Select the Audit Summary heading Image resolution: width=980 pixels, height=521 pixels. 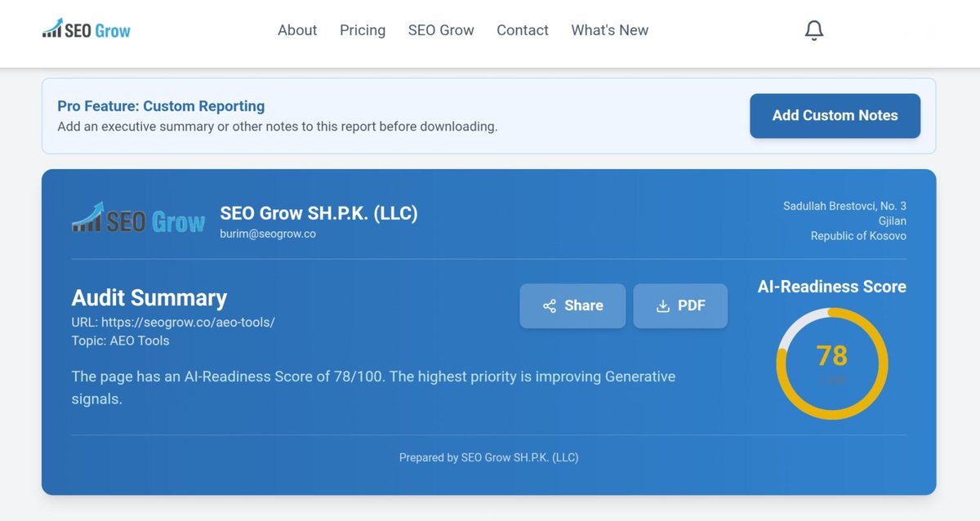[x=149, y=297]
